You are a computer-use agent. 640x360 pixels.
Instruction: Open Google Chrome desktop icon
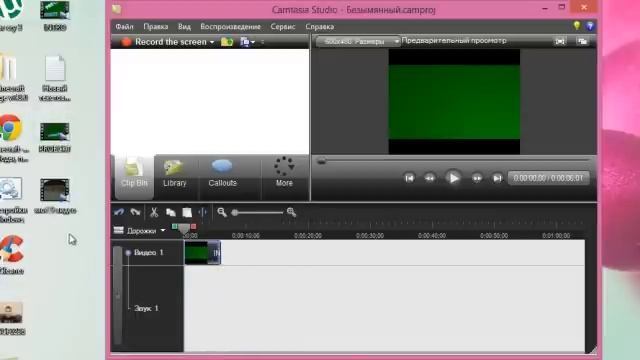point(11,129)
